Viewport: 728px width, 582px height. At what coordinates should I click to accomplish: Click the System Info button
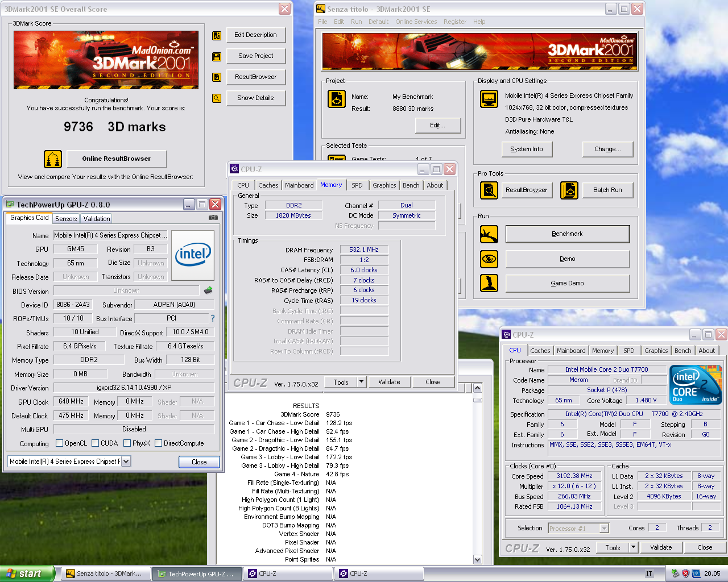[527, 149]
